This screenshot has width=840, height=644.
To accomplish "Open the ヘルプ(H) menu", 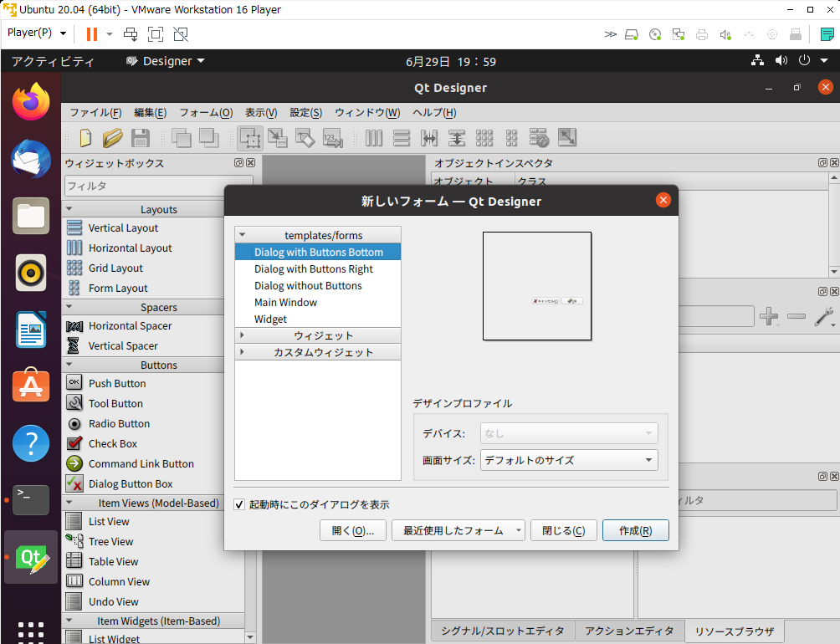I will [x=434, y=112].
